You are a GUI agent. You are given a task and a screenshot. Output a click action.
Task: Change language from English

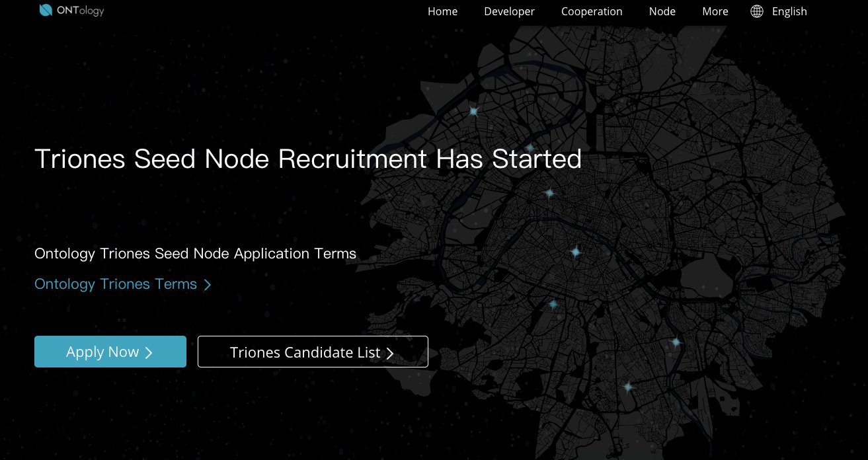point(789,11)
